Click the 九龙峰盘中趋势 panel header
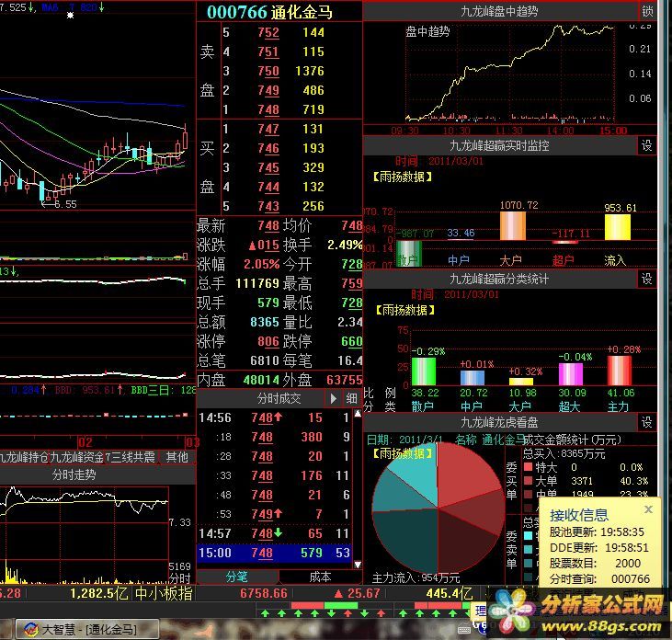This screenshot has width=672, height=640. [x=500, y=12]
